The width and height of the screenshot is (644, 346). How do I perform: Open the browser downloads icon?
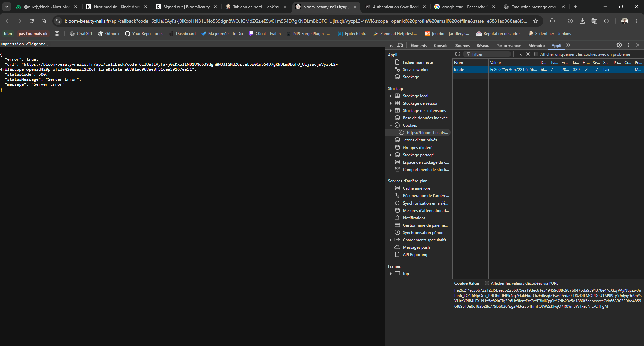pyautogui.click(x=582, y=21)
